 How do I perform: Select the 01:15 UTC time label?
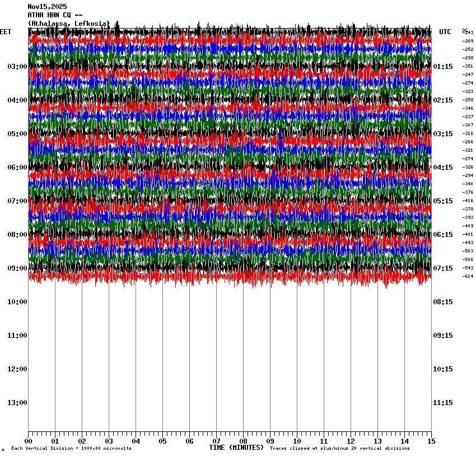tap(443, 67)
